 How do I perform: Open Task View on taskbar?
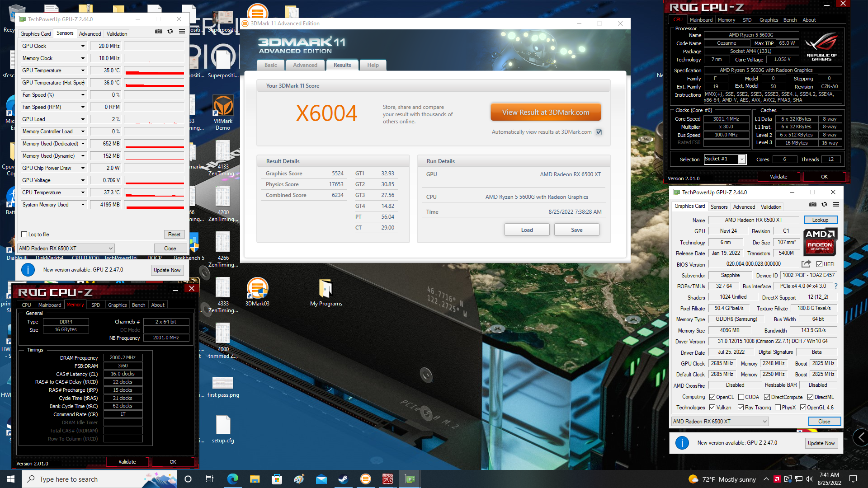[x=210, y=479]
